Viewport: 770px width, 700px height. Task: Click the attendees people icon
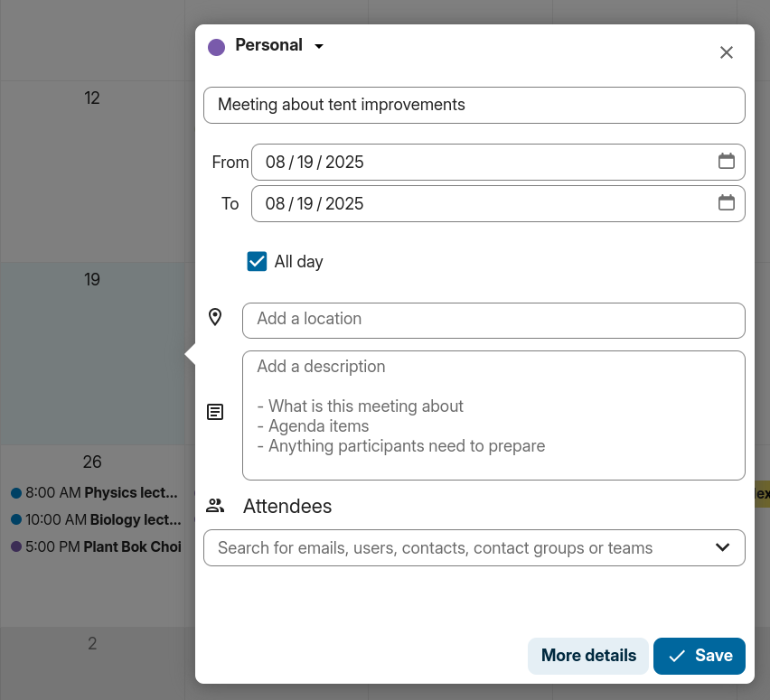tap(215, 506)
